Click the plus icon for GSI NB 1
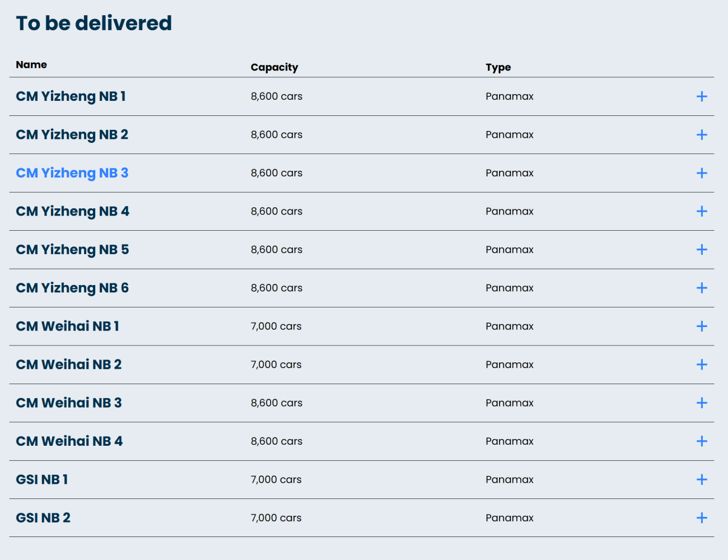 702,479
